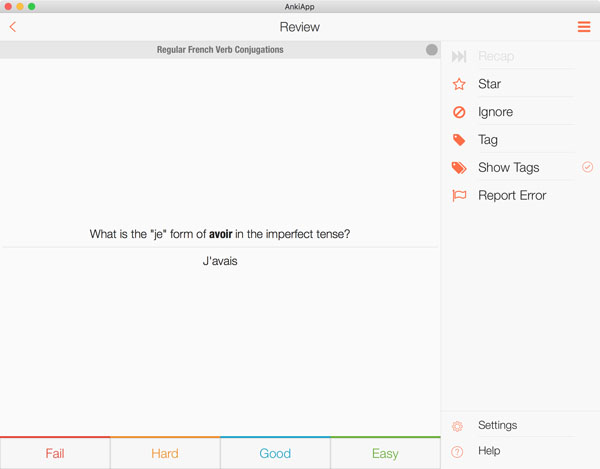600x469 pixels.
Task: Choose Star from the side menu
Action: point(489,84)
